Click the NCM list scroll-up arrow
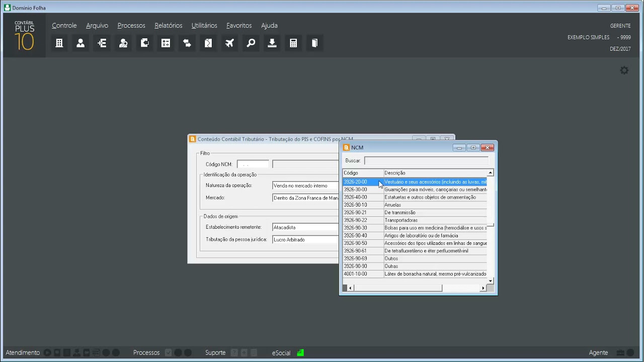 click(491, 173)
